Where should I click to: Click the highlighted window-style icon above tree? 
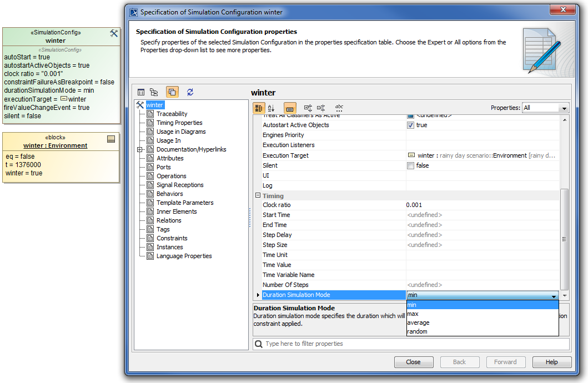pyautogui.click(x=172, y=92)
